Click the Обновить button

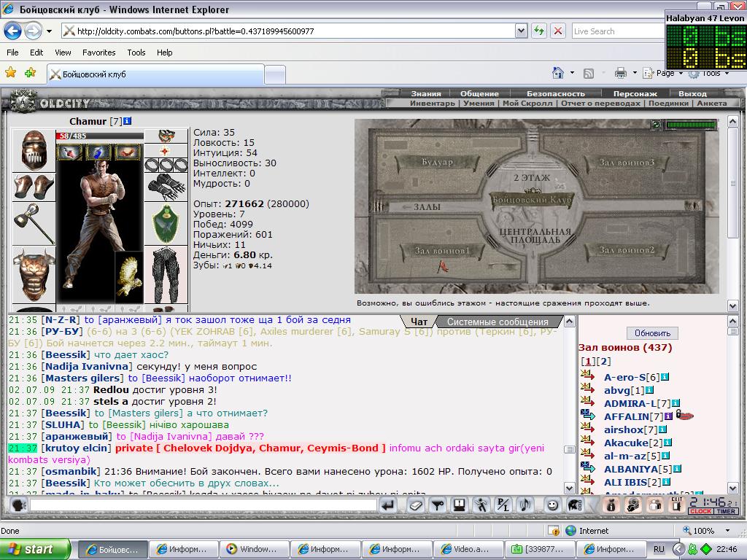652,332
